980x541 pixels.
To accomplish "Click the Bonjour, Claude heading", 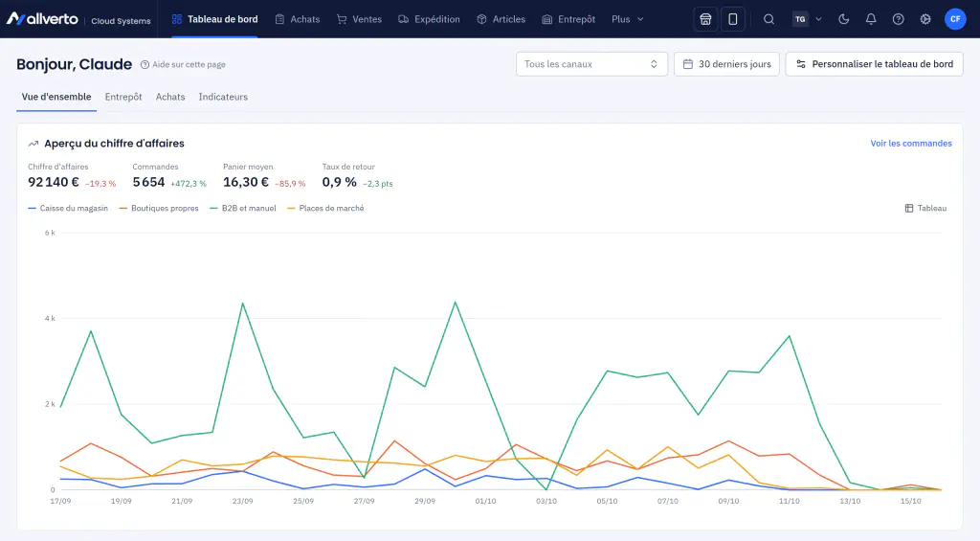I will pyautogui.click(x=74, y=64).
